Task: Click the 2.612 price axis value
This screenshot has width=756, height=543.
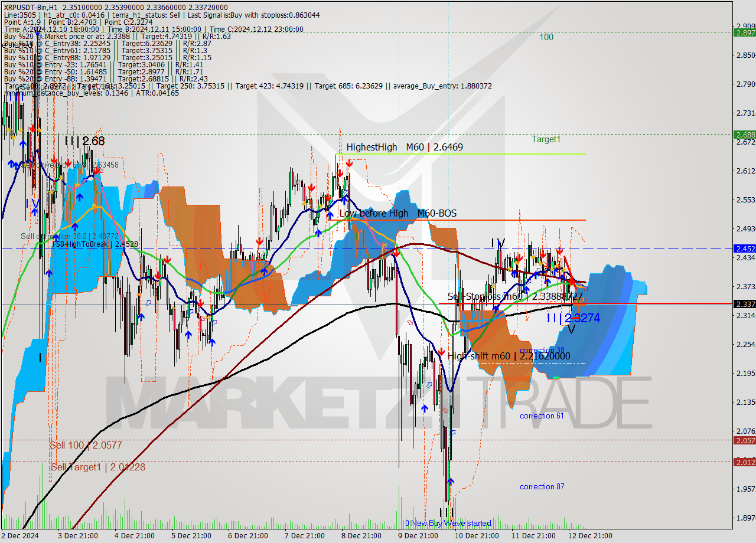Action: click(745, 171)
